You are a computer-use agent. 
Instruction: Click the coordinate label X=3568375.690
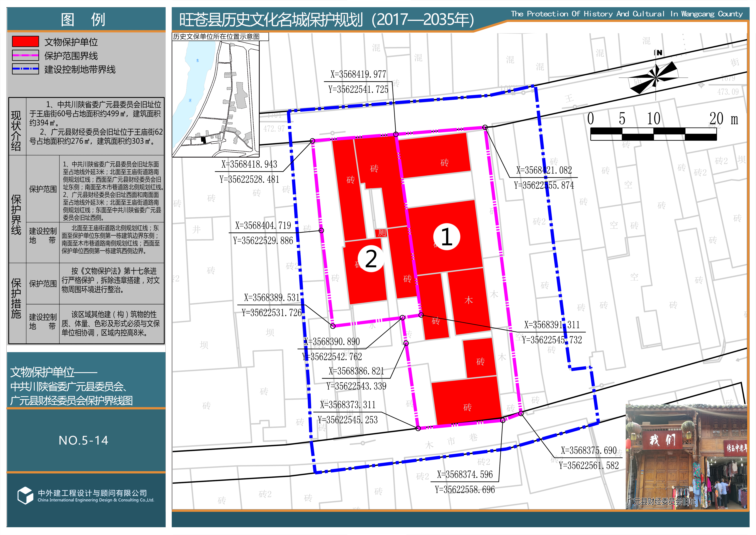point(588,450)
